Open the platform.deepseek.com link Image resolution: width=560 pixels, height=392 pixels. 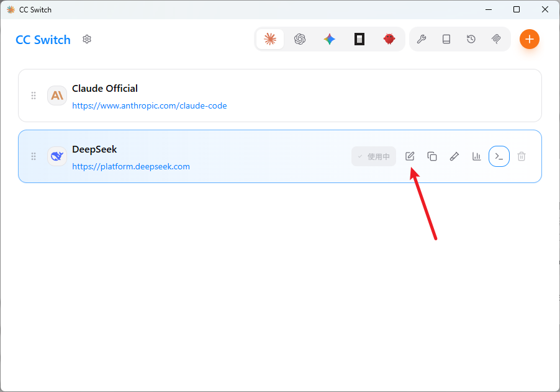point(131,167)
